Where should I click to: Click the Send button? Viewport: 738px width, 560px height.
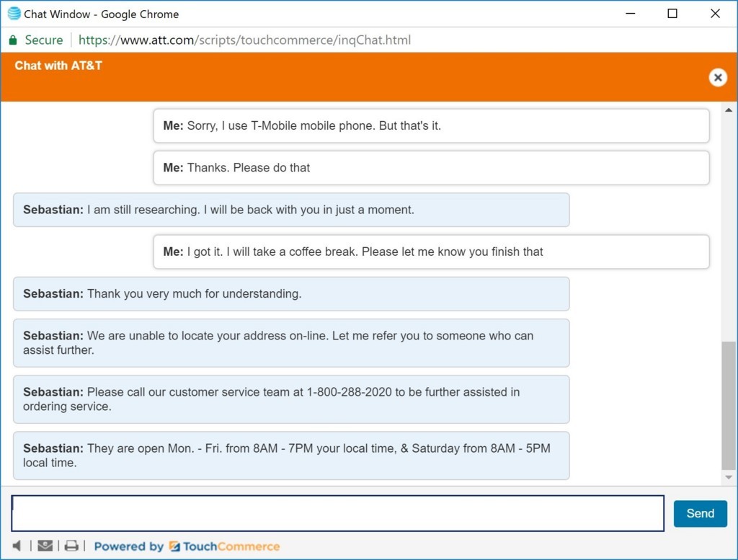tap(700, 513)
